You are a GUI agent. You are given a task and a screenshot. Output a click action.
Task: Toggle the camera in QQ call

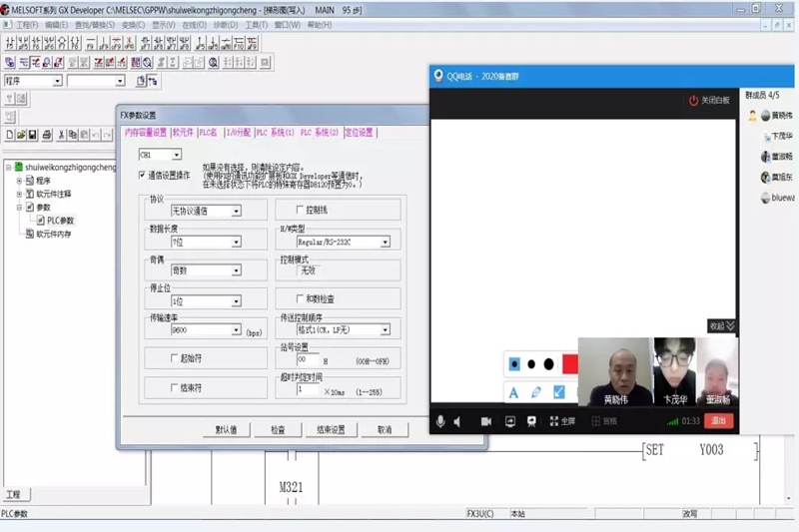tap(486, 421)
